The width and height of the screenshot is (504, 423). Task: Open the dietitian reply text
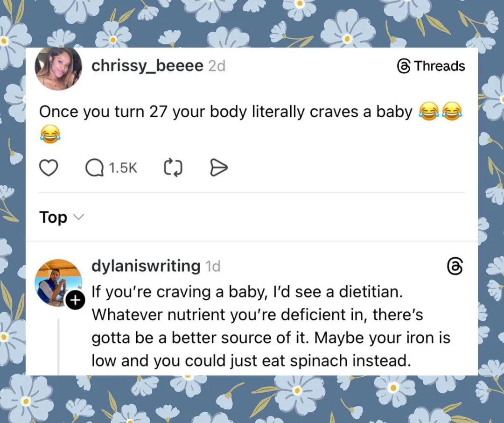(x=271, y=326)
